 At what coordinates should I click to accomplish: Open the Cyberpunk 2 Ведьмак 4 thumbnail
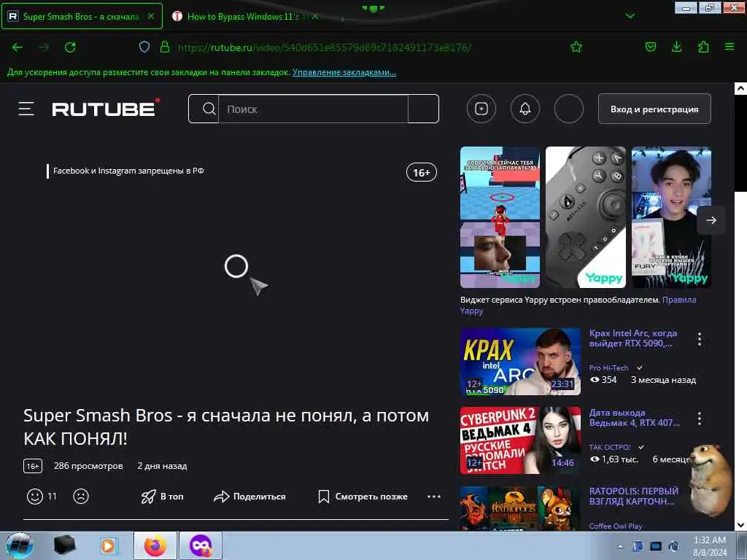(x=520, y=440)
